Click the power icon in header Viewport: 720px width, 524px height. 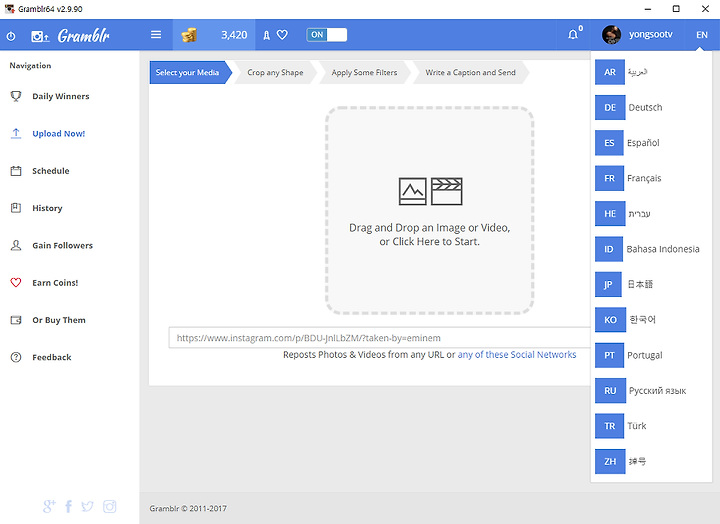(x=11, y=35)
